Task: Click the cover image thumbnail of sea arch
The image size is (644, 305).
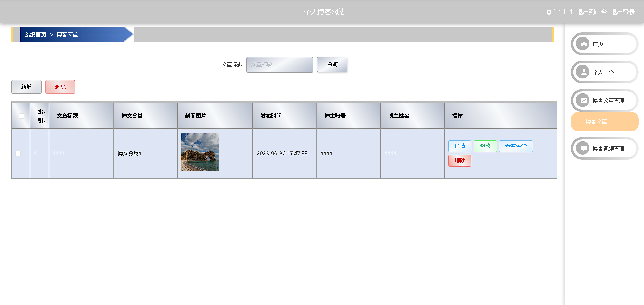Action: pyautogui.click(x=200, y=152)
